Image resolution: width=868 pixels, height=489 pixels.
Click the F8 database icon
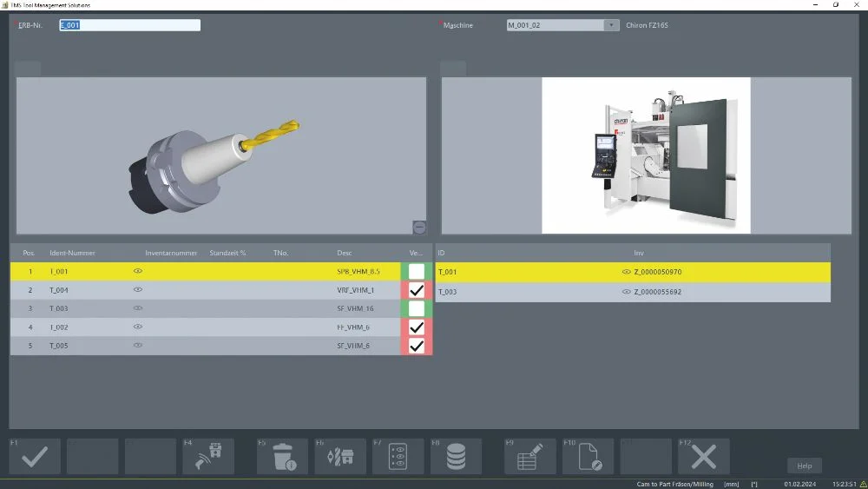point(457,457)
